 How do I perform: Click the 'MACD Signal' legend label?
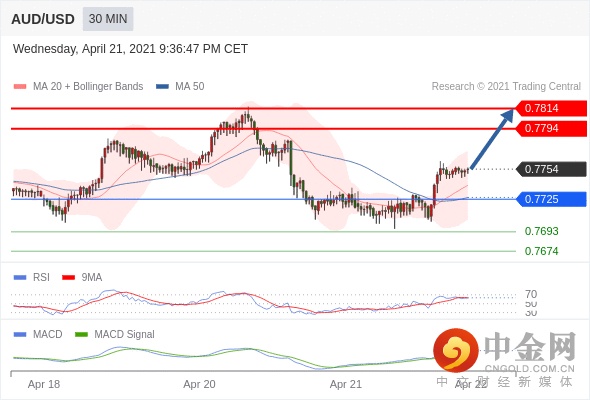[x=125, y=334]
